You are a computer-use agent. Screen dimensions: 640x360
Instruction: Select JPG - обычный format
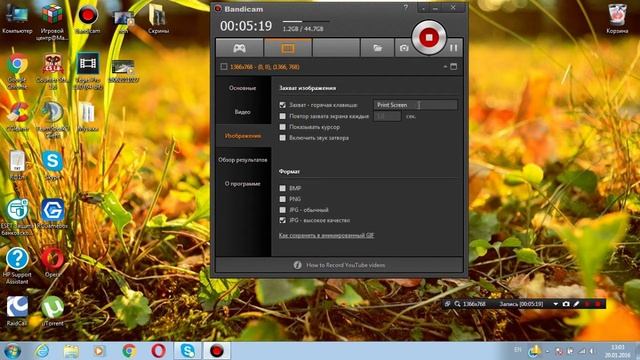[x=282, y=210]
